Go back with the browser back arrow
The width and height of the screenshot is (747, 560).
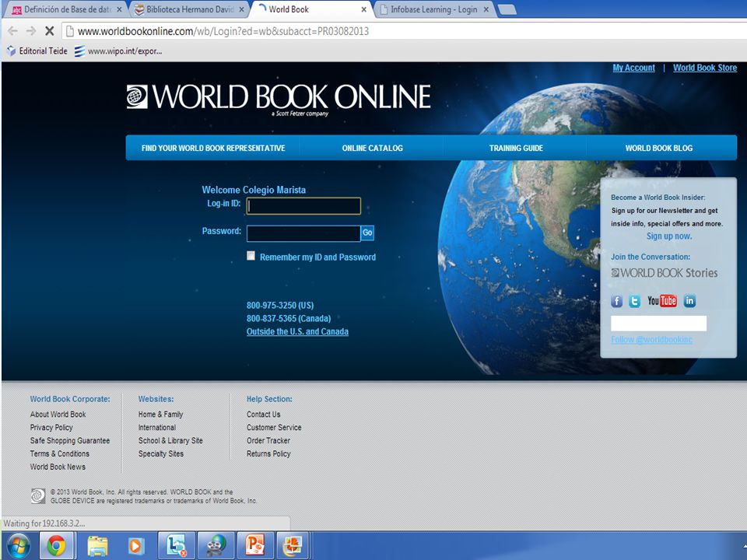pos(13,31)
